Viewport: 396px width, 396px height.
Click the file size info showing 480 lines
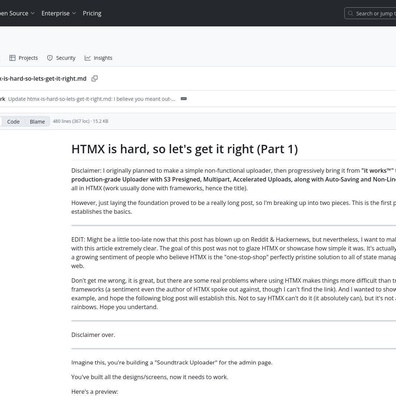[x=81, y=121]
